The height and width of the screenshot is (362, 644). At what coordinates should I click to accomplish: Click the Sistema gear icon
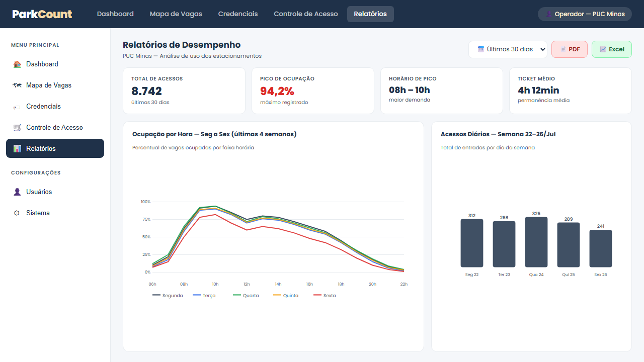[x=17, y=213]
